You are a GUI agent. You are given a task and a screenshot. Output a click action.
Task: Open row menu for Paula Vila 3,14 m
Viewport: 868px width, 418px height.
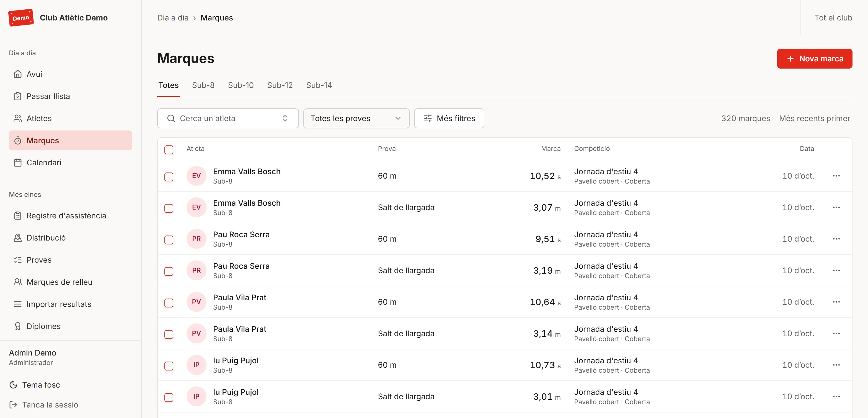coord(836,333)
